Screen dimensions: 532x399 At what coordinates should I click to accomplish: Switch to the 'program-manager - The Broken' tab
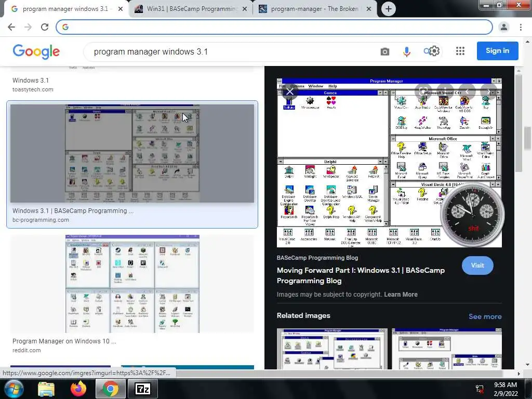click(x=314, y=9)
